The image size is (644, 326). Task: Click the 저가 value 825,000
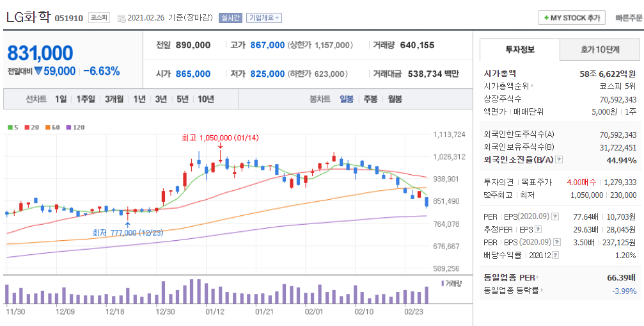click(x=267, y=74)
